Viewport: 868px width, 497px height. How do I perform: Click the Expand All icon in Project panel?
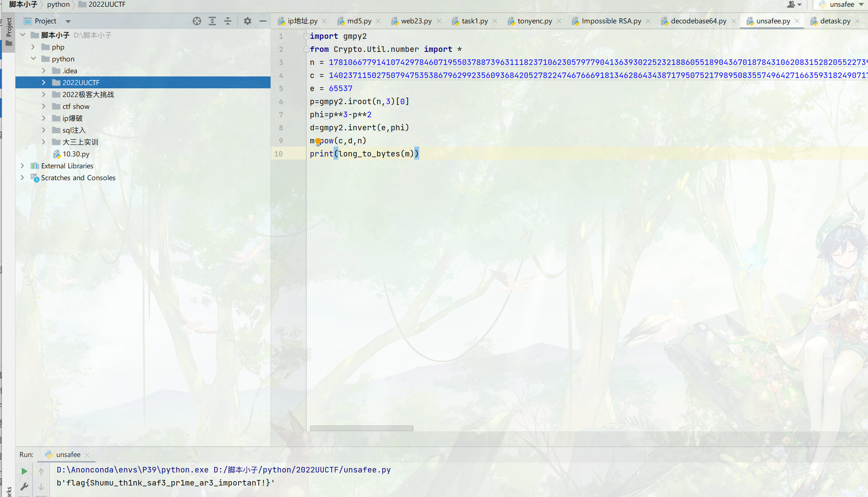pos(212,21)
